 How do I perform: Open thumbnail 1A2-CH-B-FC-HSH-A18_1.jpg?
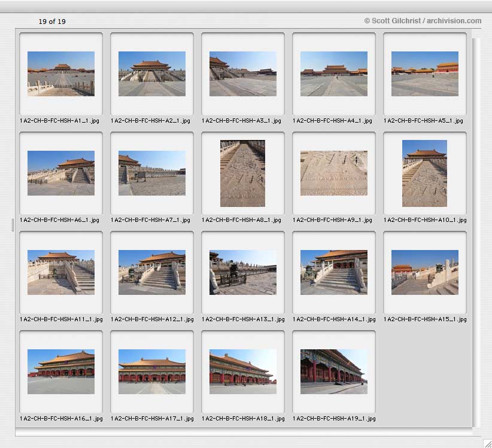click(243, 372)
